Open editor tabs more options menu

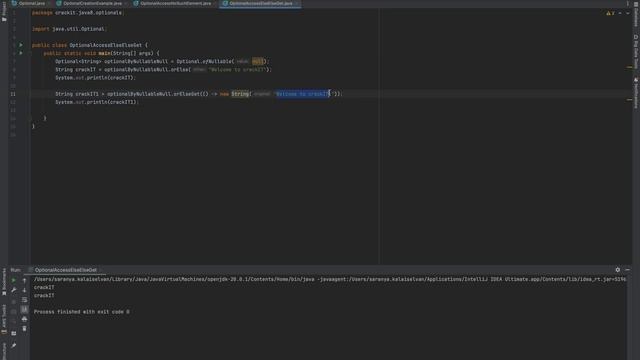click(x=628, y=3)
